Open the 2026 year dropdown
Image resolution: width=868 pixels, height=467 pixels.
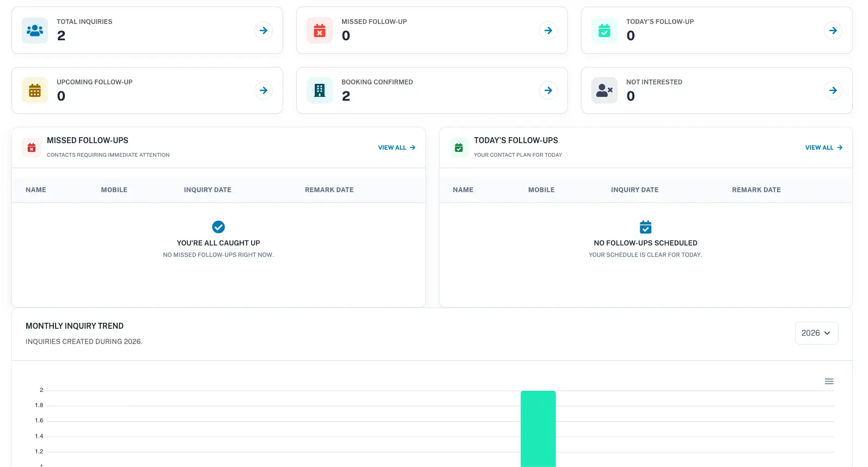(816, 333)
